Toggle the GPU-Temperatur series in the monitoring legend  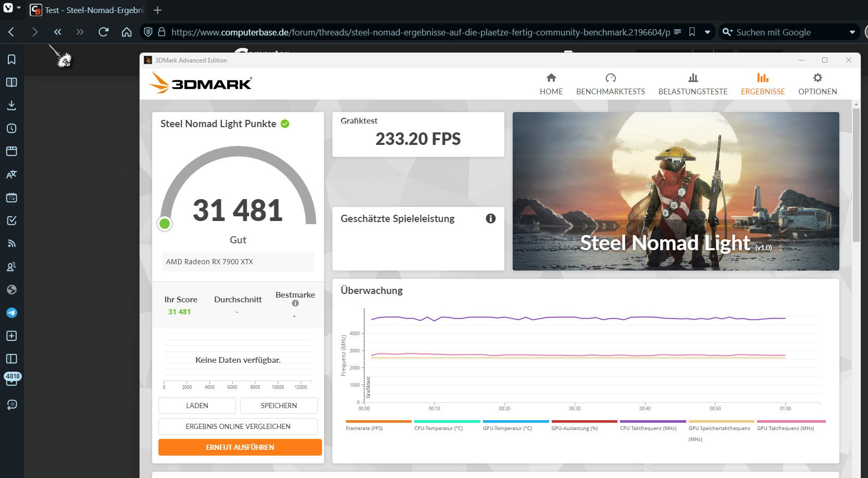pos(515,422)
